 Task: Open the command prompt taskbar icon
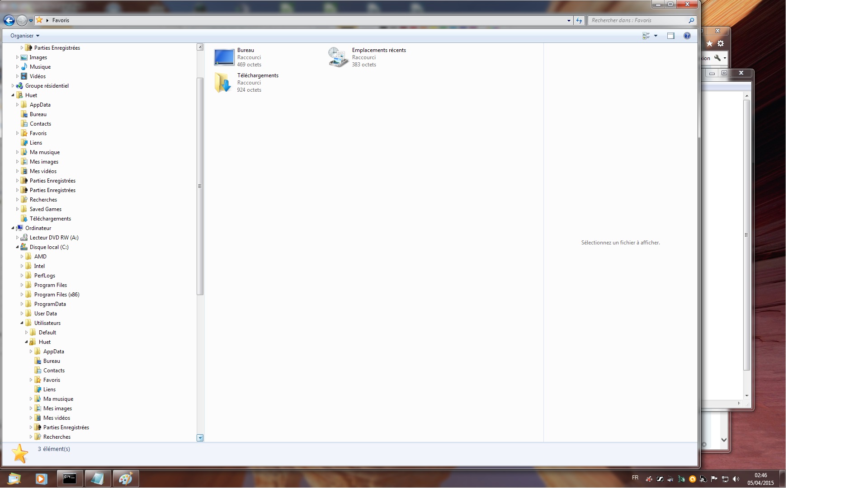pyautogui.click(x=70, y=479)
